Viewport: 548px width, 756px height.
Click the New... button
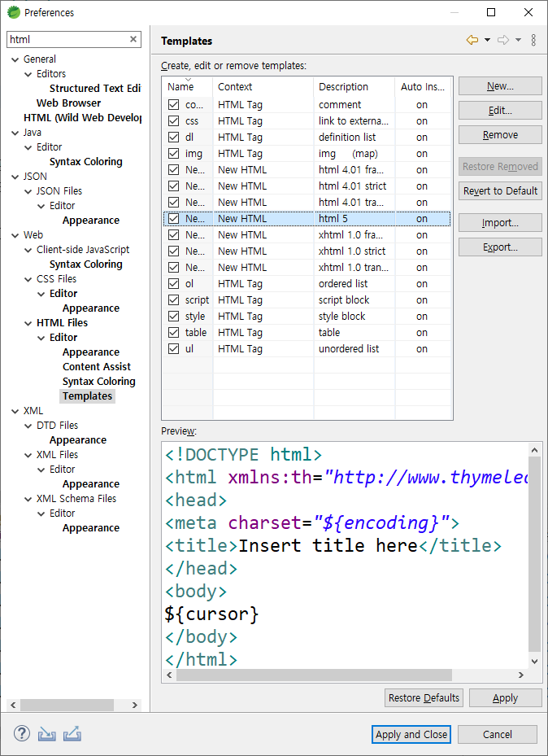point(500,86)
